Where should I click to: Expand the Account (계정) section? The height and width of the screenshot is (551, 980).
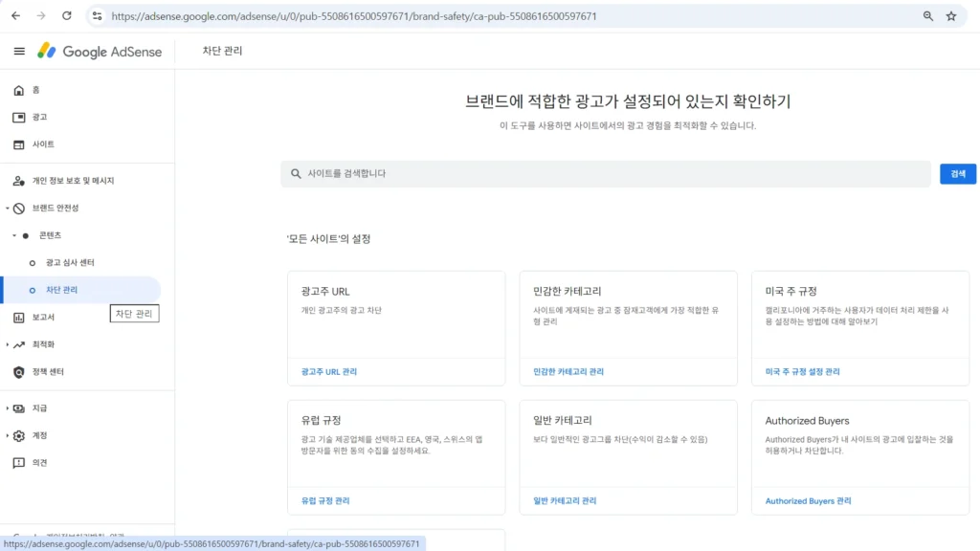(38, 435)
